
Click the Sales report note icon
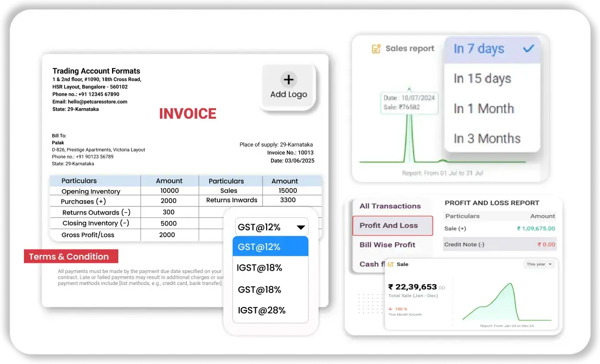(x=376, y=49)
